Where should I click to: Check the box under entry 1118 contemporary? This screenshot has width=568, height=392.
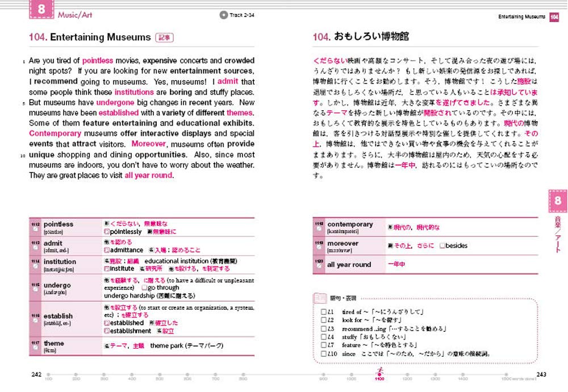[x=319, y=228]
